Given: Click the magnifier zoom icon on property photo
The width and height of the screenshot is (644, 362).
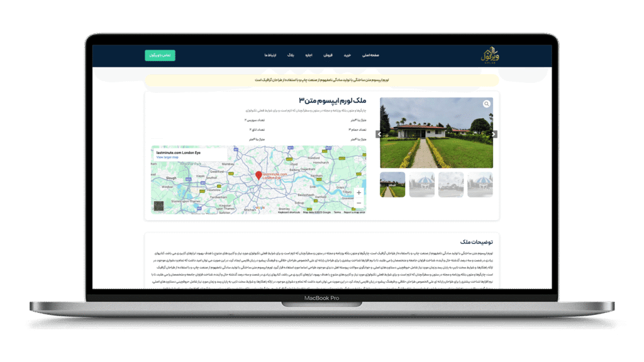Looking at the screenshot, I should (x=486, y=104).
